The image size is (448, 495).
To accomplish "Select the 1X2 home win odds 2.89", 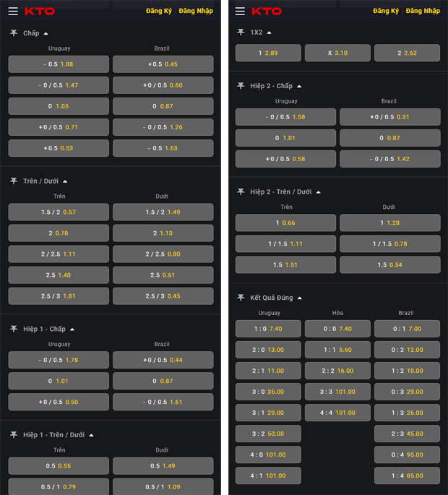I will [x=268, y=53].
